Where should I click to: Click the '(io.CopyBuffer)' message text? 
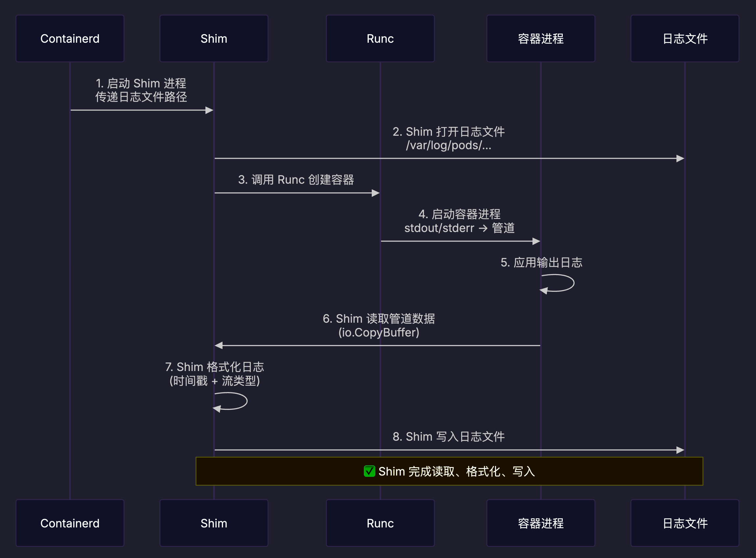point(379,332)
